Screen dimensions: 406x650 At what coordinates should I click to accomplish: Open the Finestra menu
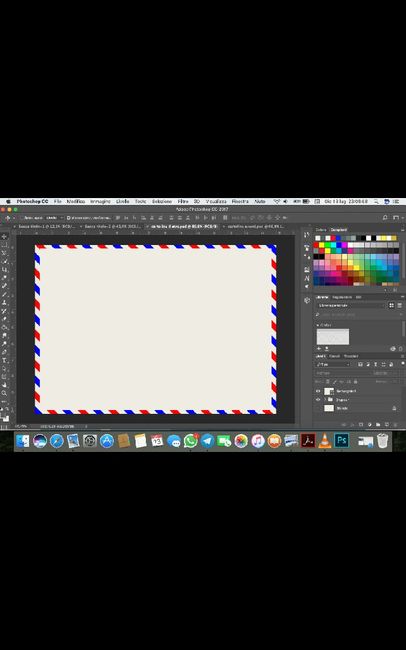coord(240,201)
